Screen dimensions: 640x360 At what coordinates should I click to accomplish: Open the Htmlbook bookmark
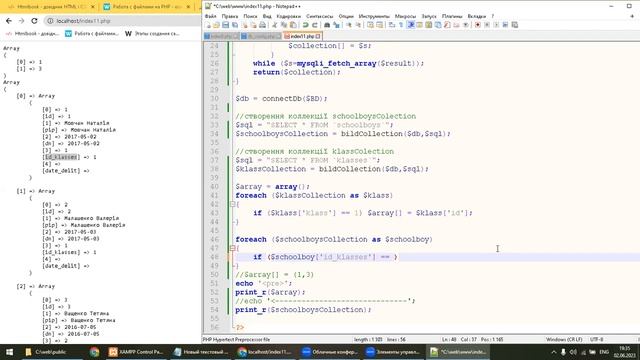click(x=33, y=34)
